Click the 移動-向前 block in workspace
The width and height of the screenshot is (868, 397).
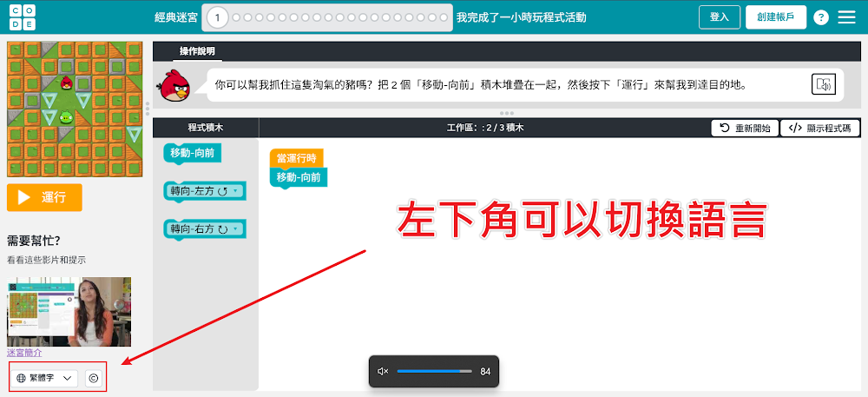pos(299,178)
